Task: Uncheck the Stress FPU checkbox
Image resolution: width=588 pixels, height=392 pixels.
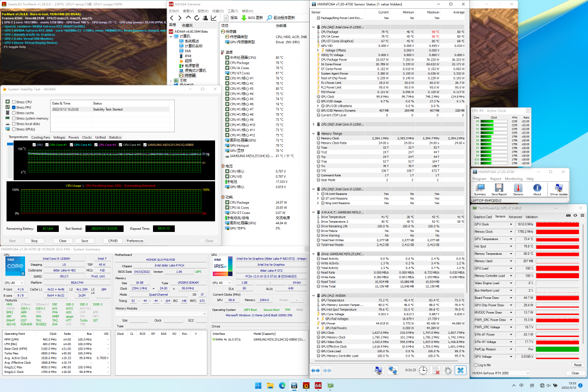Action: tap(14, 108)
